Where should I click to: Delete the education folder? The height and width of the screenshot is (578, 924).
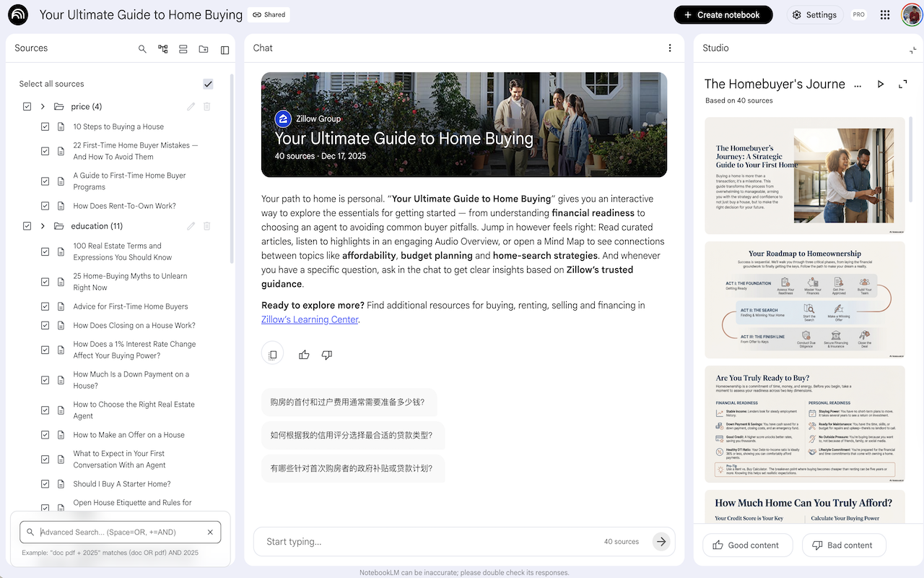pyautogui.click(x=206, y=226)
